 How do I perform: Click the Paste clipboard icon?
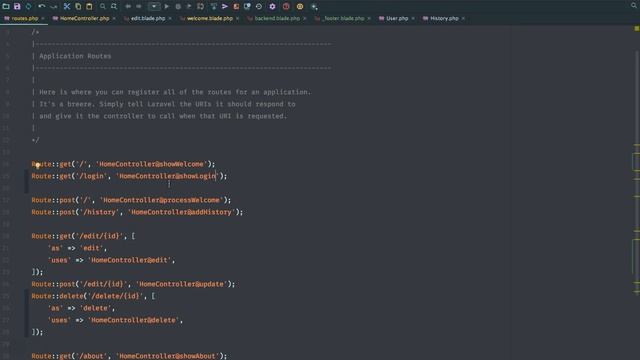pyautogui.click(x=89, y=7)
